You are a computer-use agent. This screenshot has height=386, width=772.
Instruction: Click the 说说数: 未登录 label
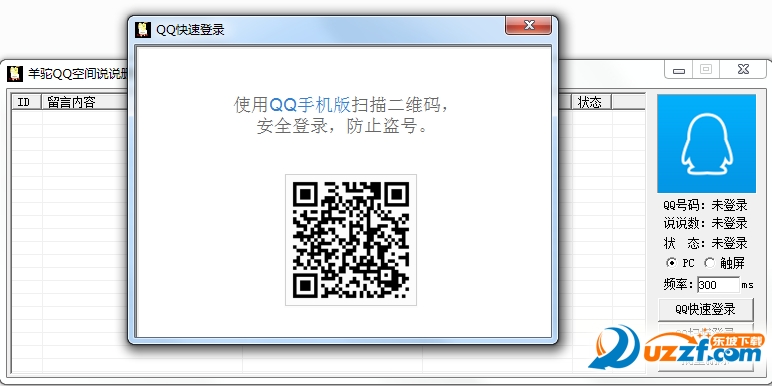point(706,224)
